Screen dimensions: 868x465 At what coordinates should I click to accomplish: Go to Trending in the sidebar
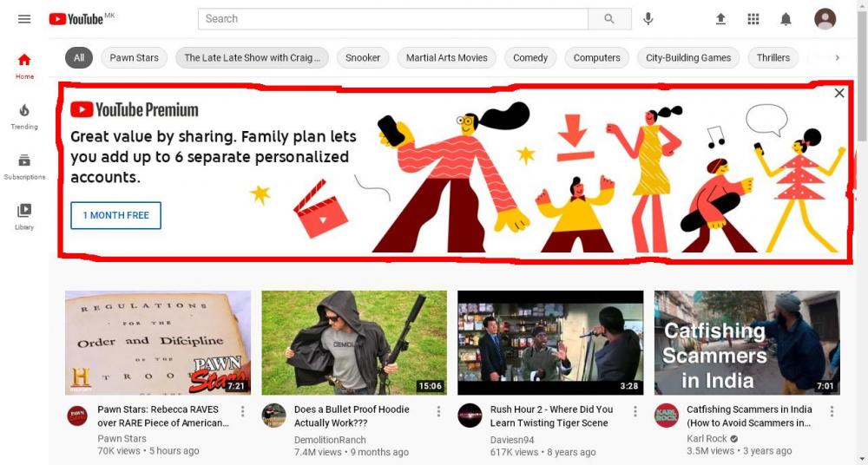tap(24, 116)
